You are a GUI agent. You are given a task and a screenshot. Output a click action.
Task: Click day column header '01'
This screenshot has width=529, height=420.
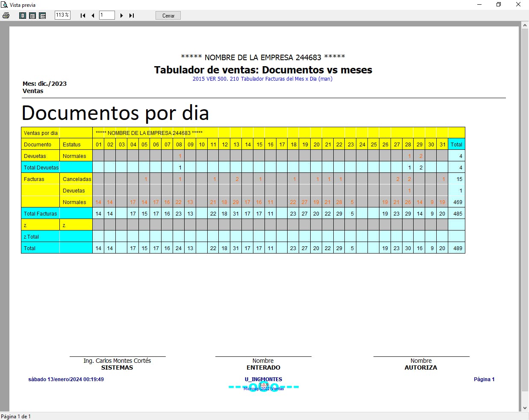(x=99, y=144)
